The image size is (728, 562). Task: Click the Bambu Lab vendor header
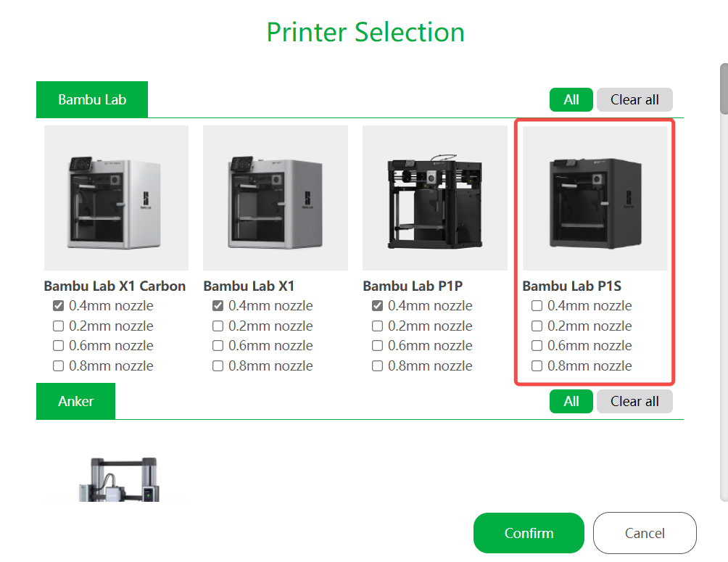(x=92, y=99)
